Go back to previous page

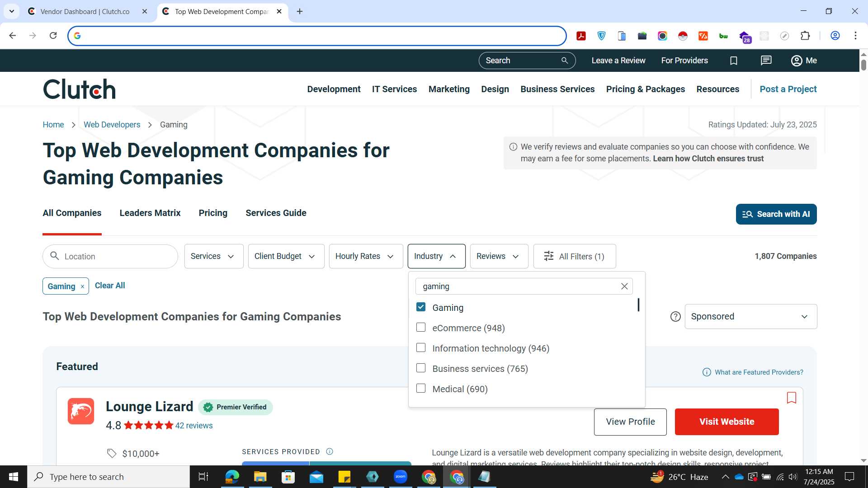[x=13, y=36]
